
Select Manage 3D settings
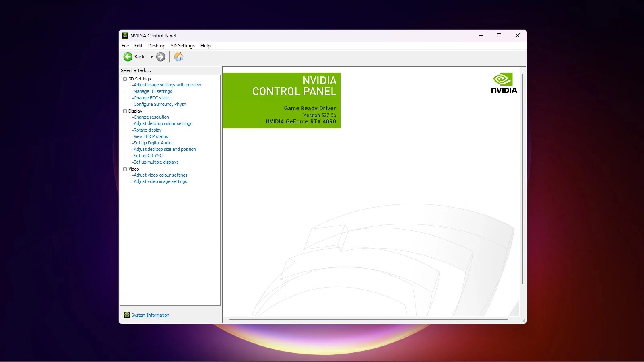(x=153, y=91)
